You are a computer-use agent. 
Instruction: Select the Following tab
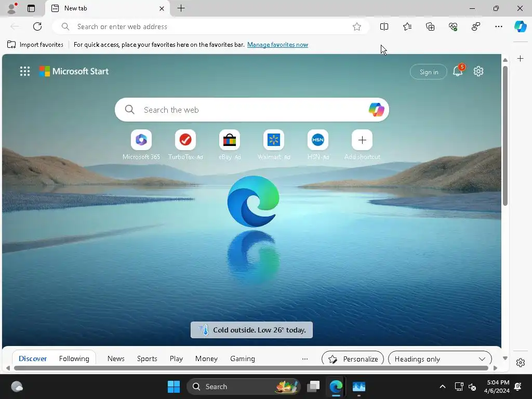point(74,358)
